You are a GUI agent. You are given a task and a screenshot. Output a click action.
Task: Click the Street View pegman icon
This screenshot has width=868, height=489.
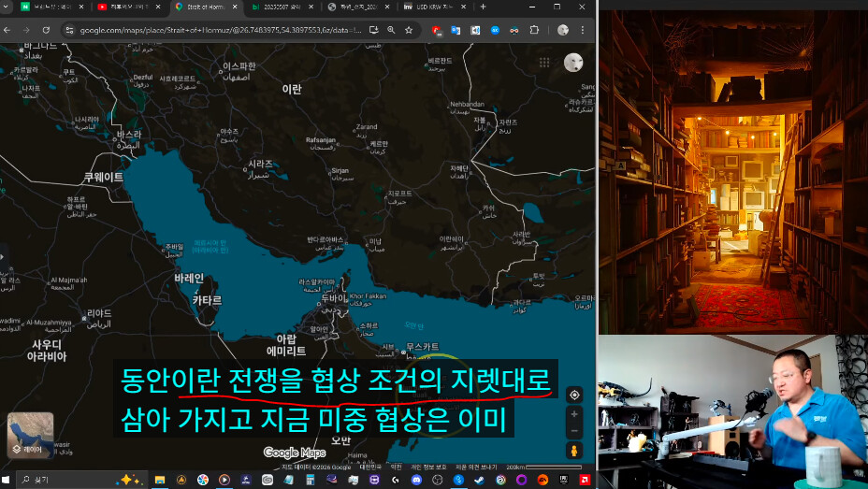pos(574,451)
